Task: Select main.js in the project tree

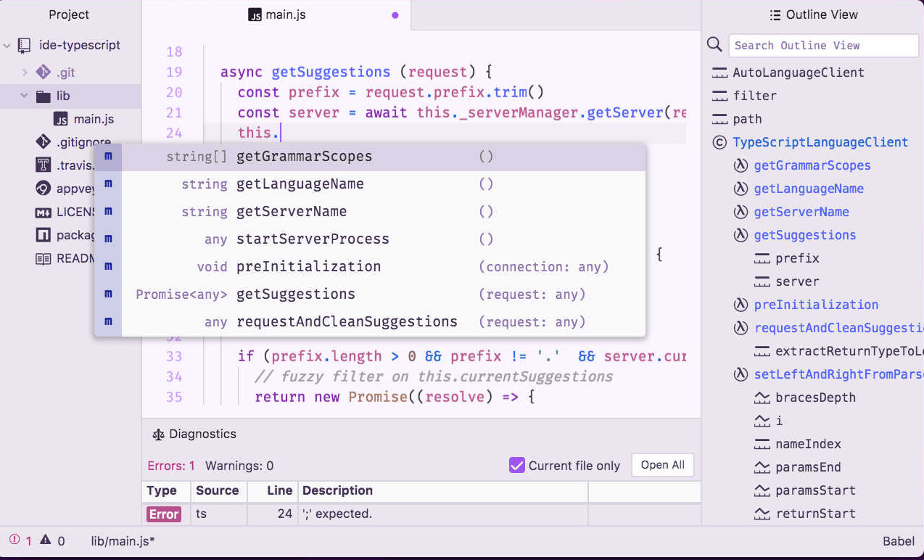Action: click(94, 119)
